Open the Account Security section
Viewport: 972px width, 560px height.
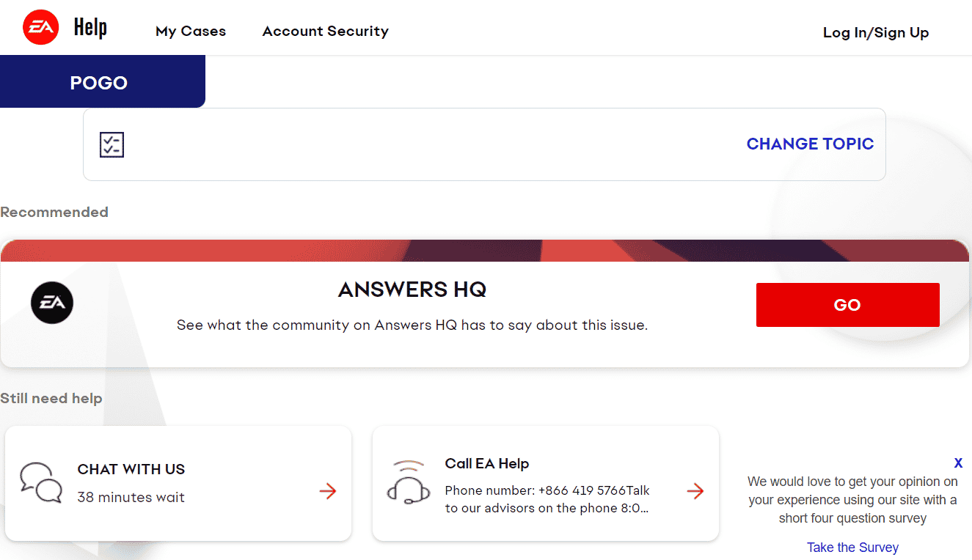pyautogui.click(x=325, y=31)
